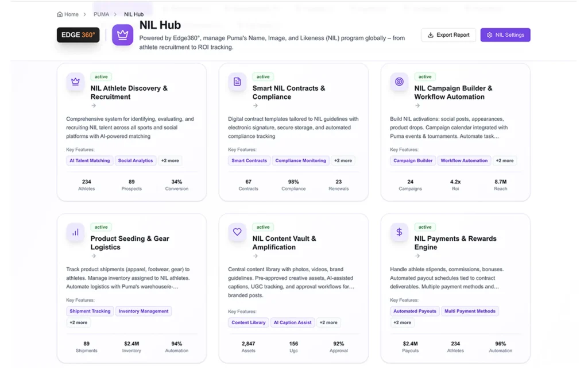Select the NIL Hub breadcrumb item
Viewport: 588px width, 381px height.
tap(134, 14)
